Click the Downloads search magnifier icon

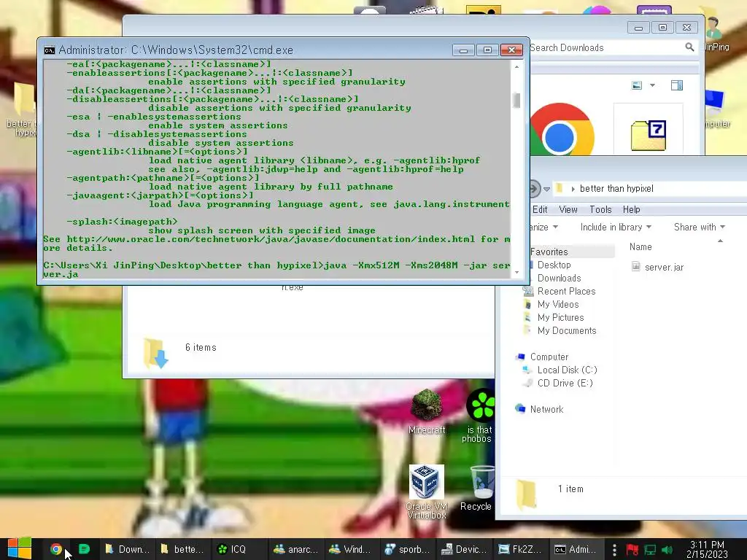(689, 47)
